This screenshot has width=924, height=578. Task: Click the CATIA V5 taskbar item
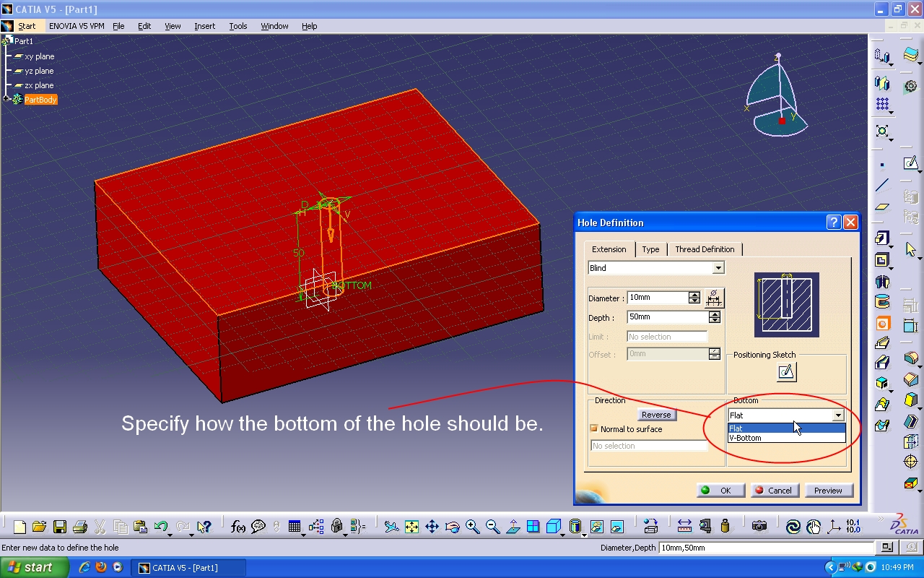click(188, 568)
